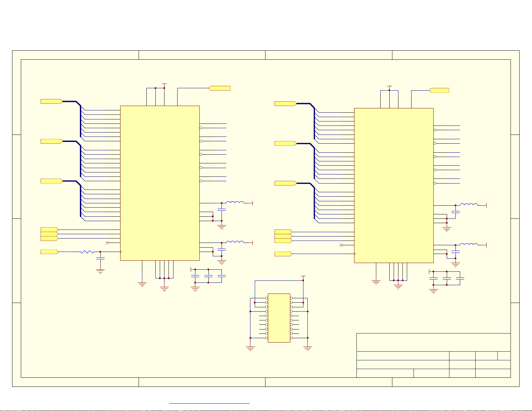The width and height of the screenshot is (532, 411).
Task: Select the ground symbol under the left resistor's capacitor
Action: click(100, 271)
